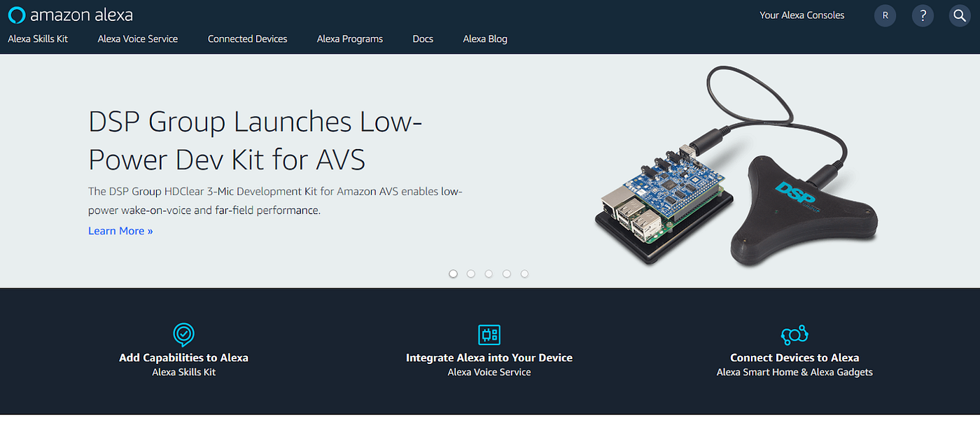The width and height of the screenshot is (980, 429).
Task: Click the DSP Group Launches headline
Action: tap(255, 141)
